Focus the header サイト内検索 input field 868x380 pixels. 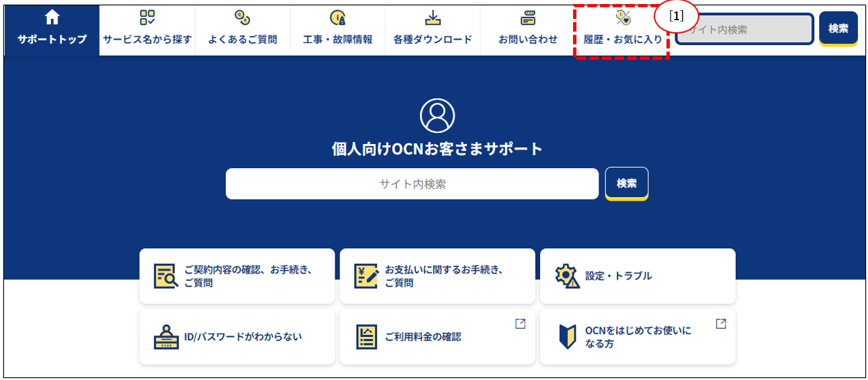pos(746,30)
